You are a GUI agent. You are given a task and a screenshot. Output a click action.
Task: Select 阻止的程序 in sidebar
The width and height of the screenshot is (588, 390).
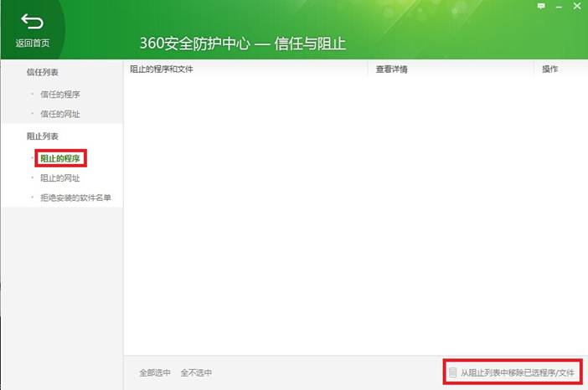click(60, 158)
